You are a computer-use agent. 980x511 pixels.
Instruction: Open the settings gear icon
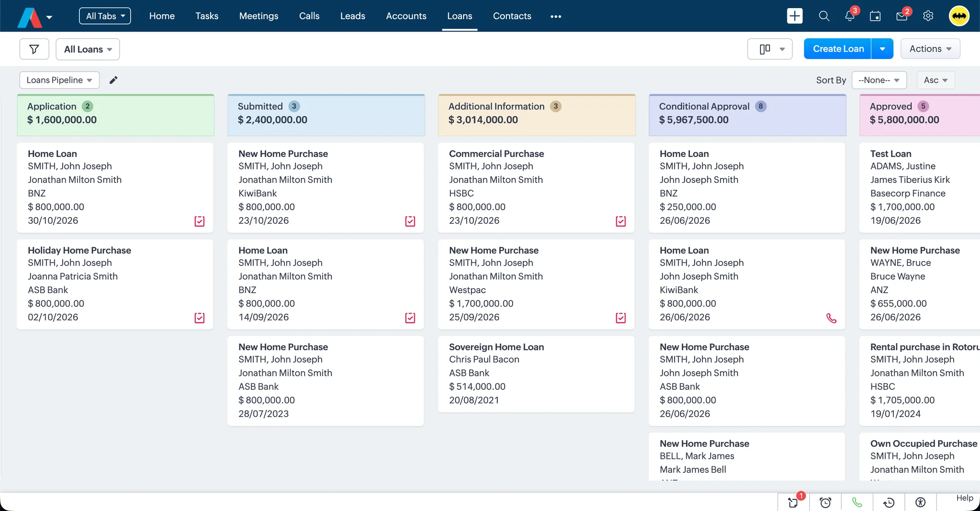tap(928, 16)
